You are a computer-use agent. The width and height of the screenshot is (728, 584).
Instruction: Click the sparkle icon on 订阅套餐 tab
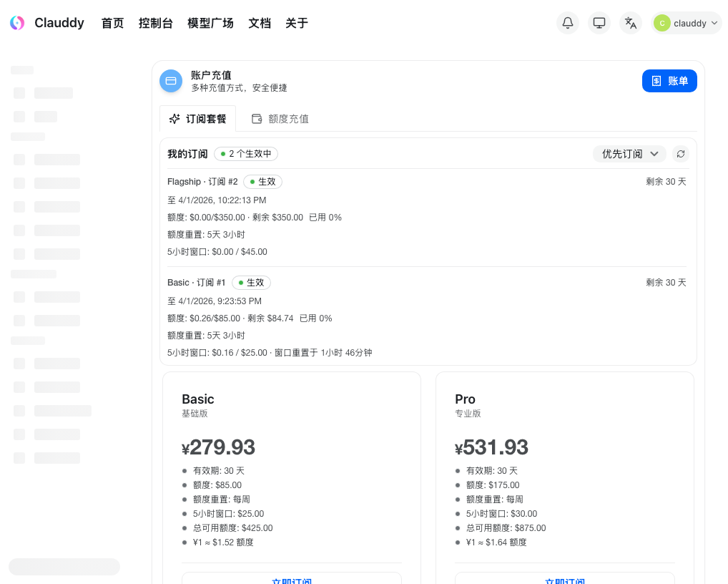coord(174,118)
